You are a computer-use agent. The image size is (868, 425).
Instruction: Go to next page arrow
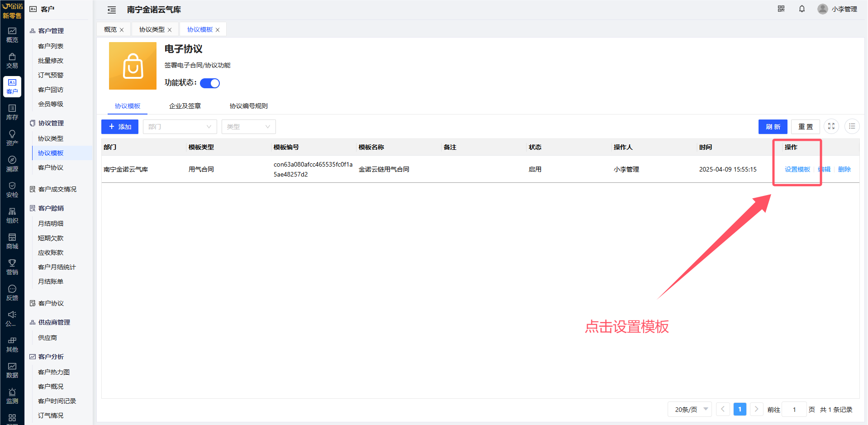756,409
